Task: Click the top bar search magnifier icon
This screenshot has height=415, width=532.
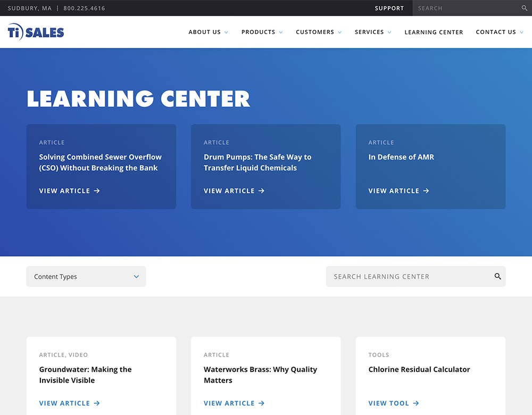Action: pyautogui.click(x=525, y=9)
